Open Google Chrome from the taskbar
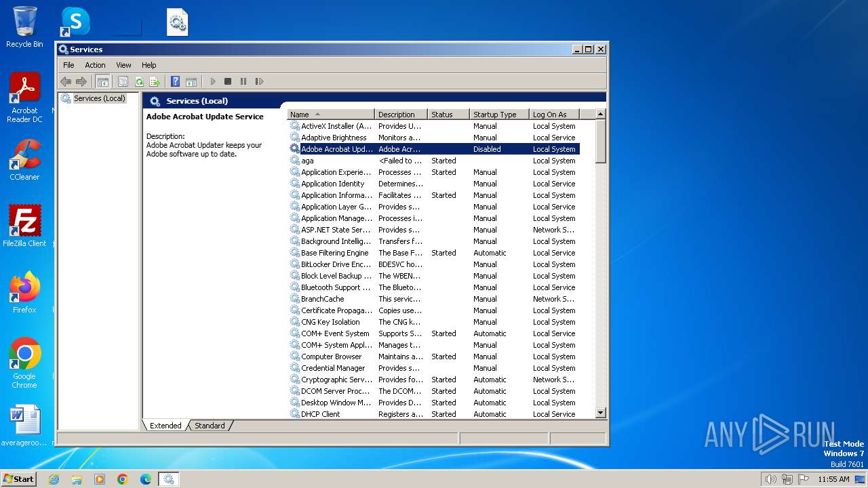The image size is (868, 488). pos(123,479)
